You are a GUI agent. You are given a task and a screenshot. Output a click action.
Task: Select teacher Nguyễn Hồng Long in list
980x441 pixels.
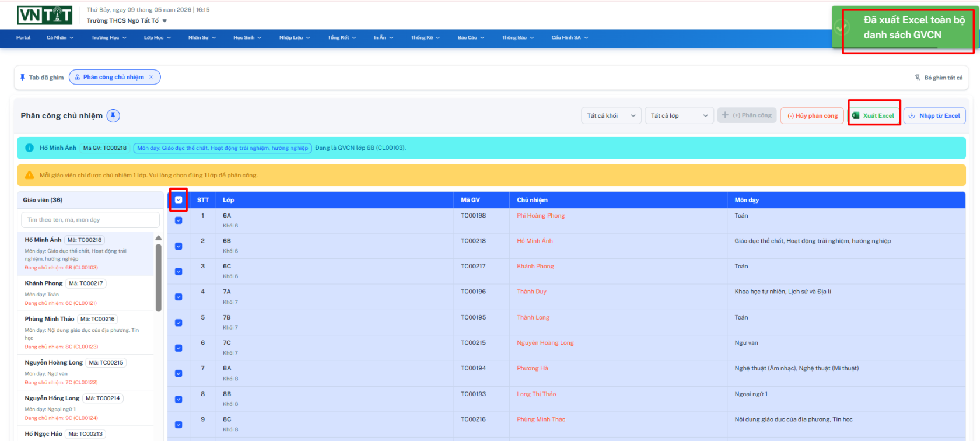click(x=86, y=408)
